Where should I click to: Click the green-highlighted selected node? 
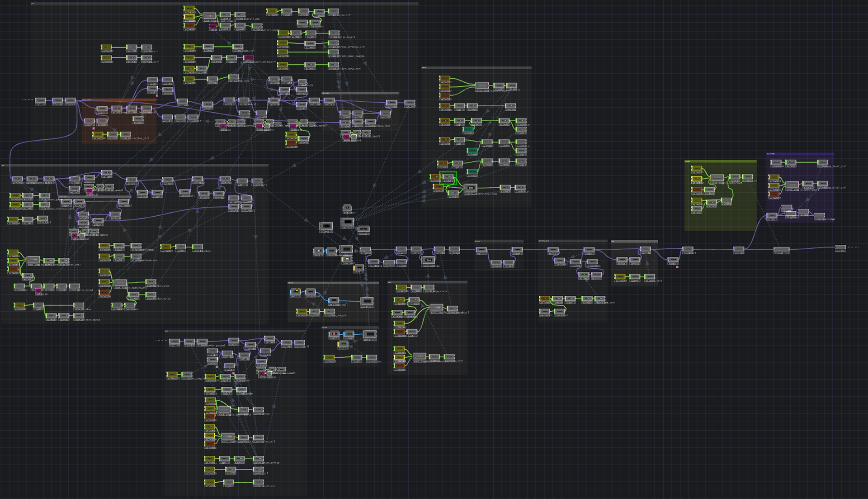pos(448,177)
